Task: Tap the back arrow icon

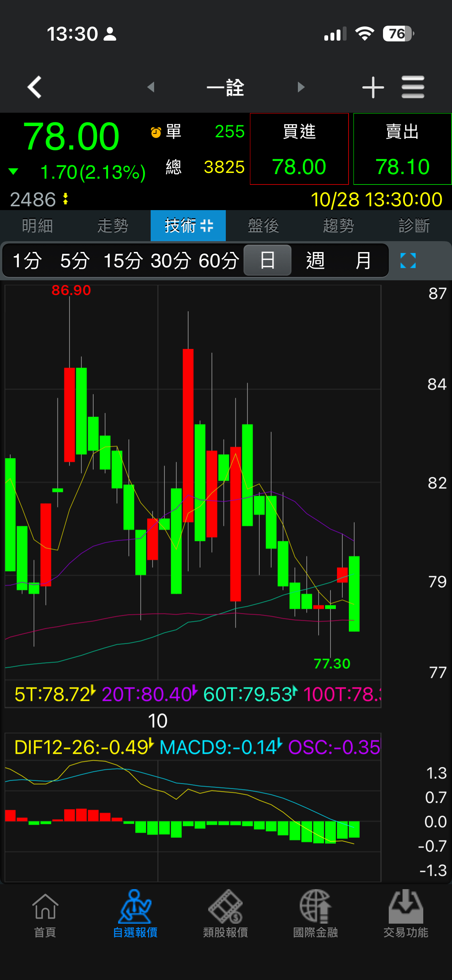Action: (x=35, y=87)
